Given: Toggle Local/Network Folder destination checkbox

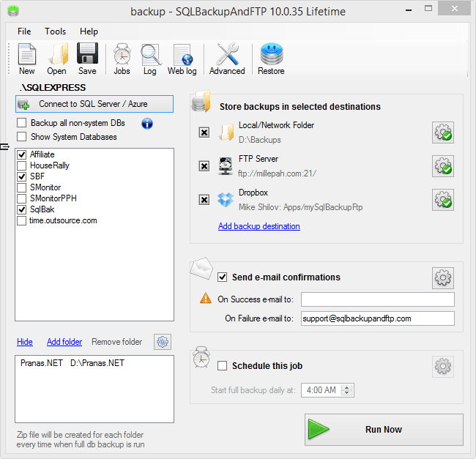Looking at the screenshot, I should (x=204, y=133).
